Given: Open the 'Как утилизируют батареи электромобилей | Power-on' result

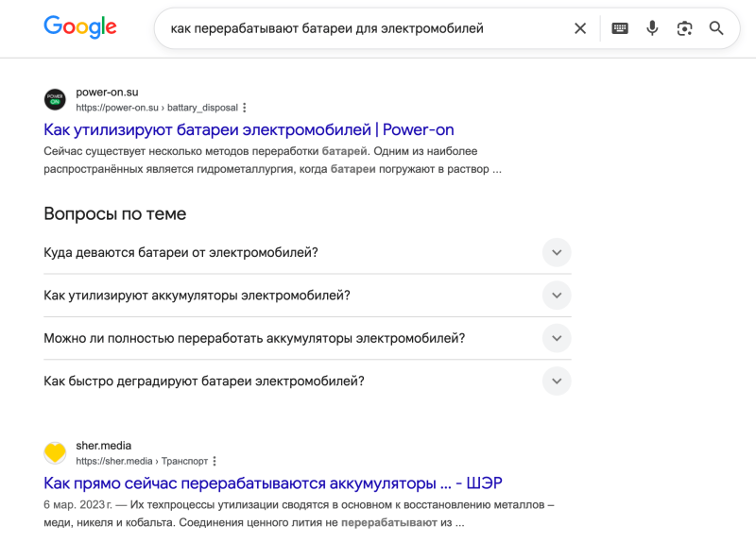Looking at the screenshot, I should coord(249,129).
